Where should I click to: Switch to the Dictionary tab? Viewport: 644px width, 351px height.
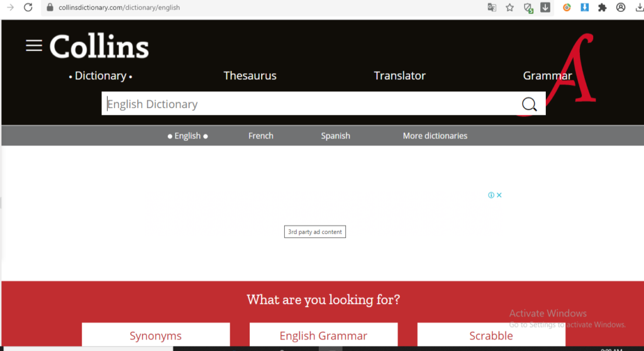point(101,75)
